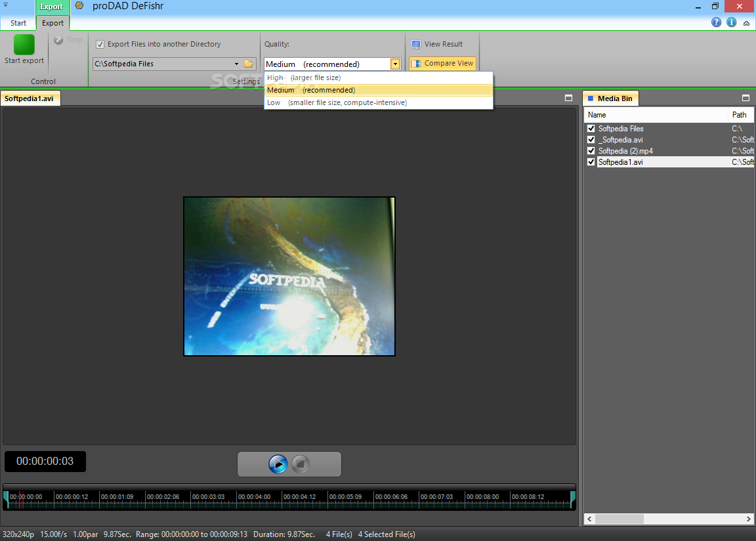Open the folder browse icon for export directory
Screen dimensions: 756x541
[x=249, y=64]
